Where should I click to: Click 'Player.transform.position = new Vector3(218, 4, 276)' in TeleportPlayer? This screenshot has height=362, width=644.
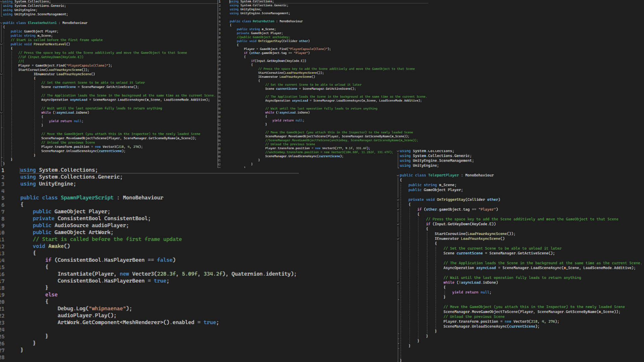click(501, 321)
